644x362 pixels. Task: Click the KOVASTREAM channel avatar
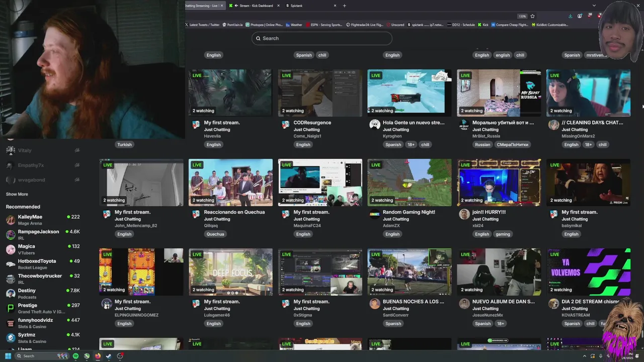pyautogui.click(x=553, y=304)
